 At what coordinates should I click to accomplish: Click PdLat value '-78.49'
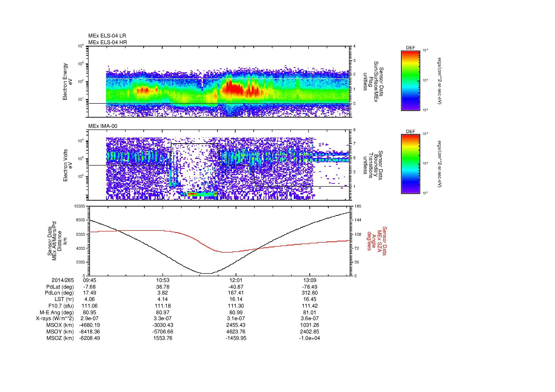pos(310,287)
